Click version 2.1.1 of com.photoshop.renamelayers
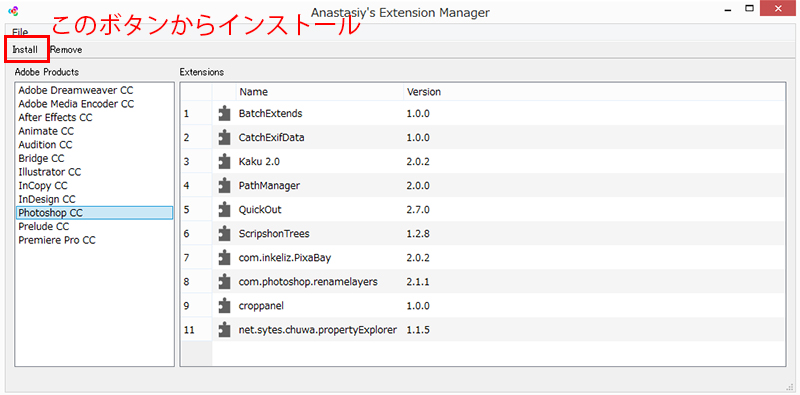 418,282
